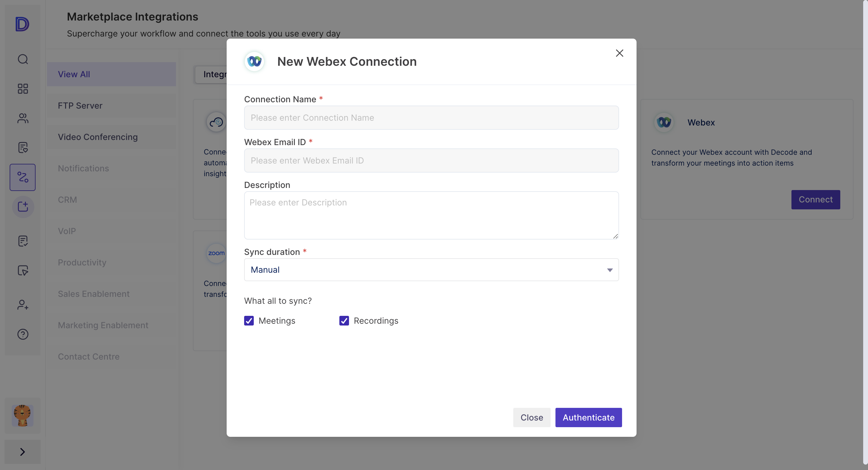Select the Notifications category
The height and width of the screenshot is (470, 868).
[111, 168]
